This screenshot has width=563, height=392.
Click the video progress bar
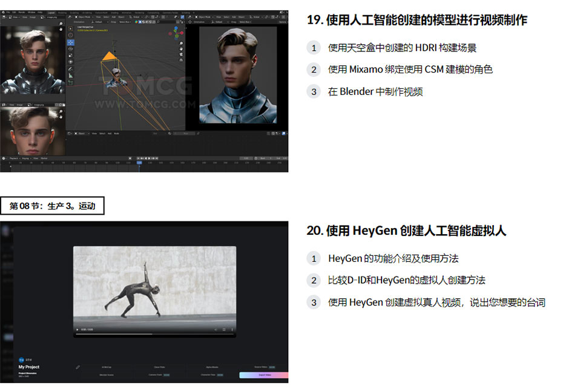155,334
